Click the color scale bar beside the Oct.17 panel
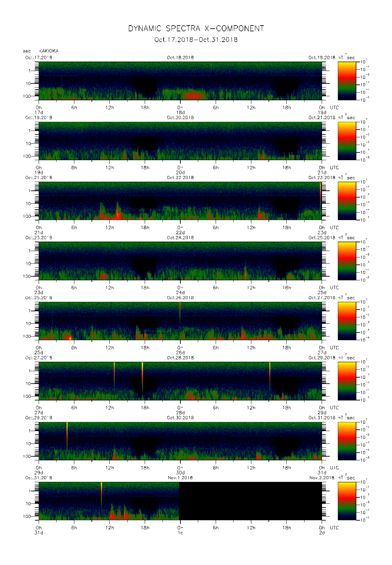This screenshot has width=392, height=565. 347,81
